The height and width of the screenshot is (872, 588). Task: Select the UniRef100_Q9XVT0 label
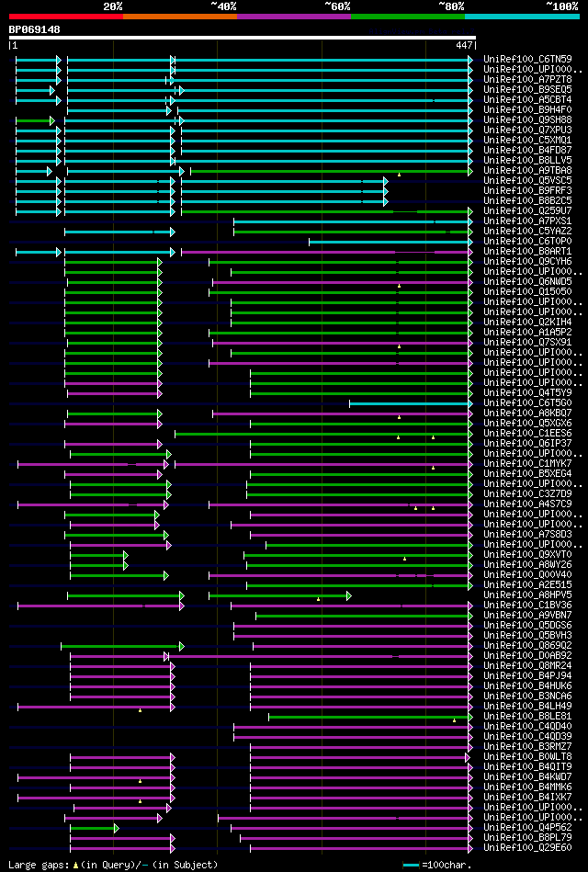527,554
